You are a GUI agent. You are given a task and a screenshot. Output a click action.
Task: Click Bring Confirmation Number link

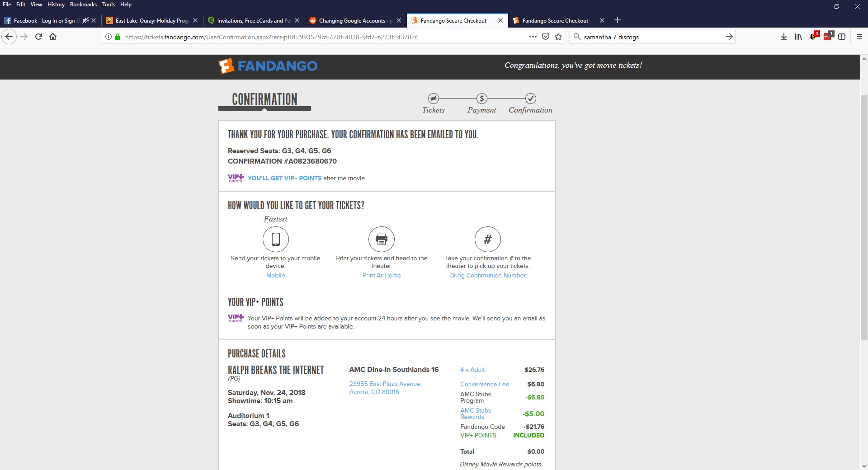tap(488, 276)
